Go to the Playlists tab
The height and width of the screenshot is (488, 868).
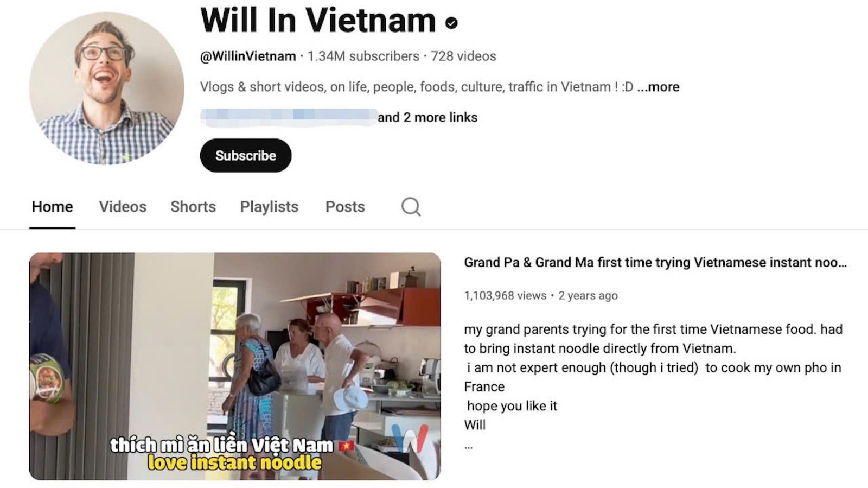(x=269, y=207)
